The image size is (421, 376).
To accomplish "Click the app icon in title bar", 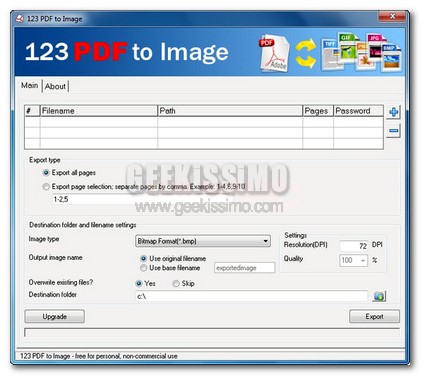I will coord(20,19).
